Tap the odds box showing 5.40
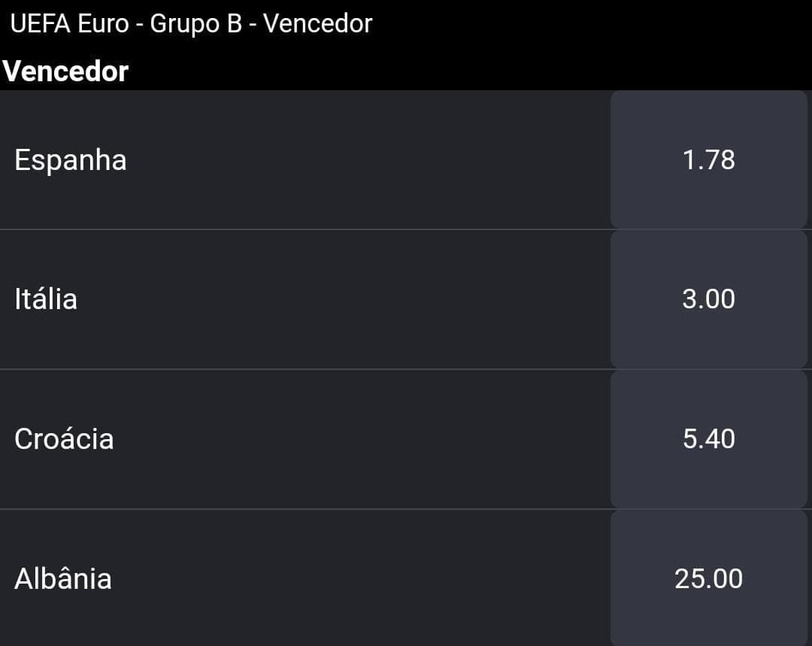 coord(708,438)
